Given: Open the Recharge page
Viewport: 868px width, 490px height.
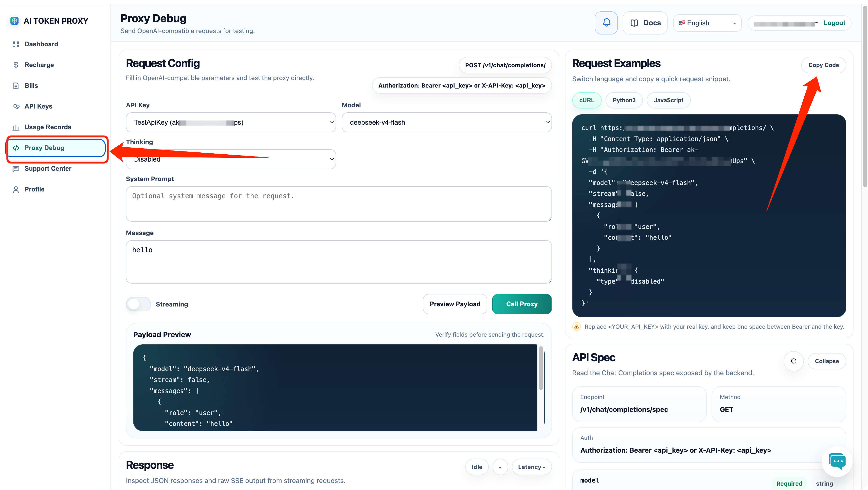Looking at the screenshot, I should coord(39,65).
